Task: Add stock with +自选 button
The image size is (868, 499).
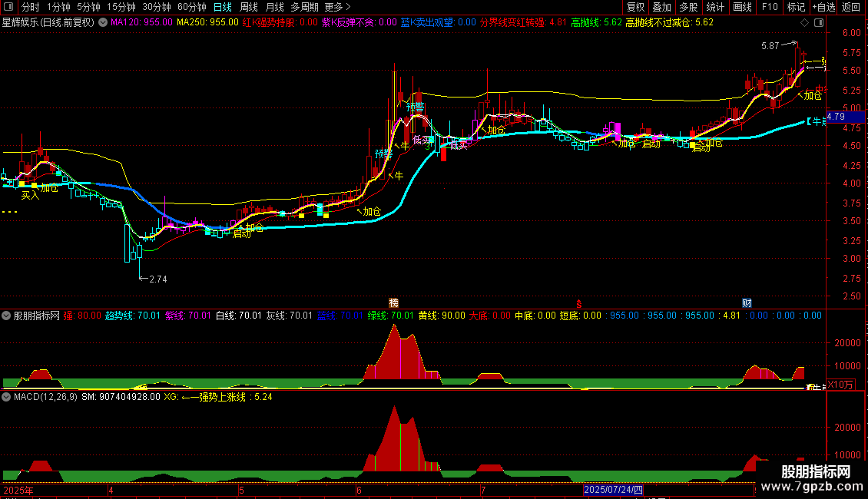Action: coord(823,7)
